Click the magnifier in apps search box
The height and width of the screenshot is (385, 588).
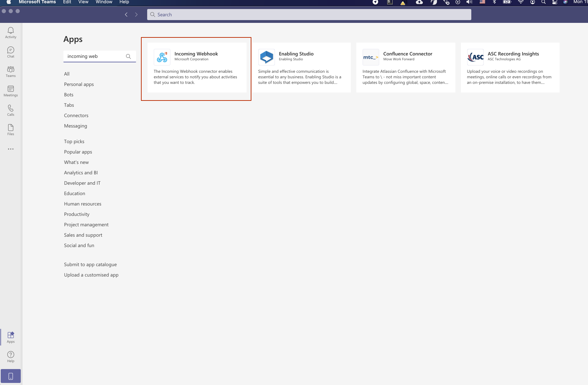(x=128, y=56)
